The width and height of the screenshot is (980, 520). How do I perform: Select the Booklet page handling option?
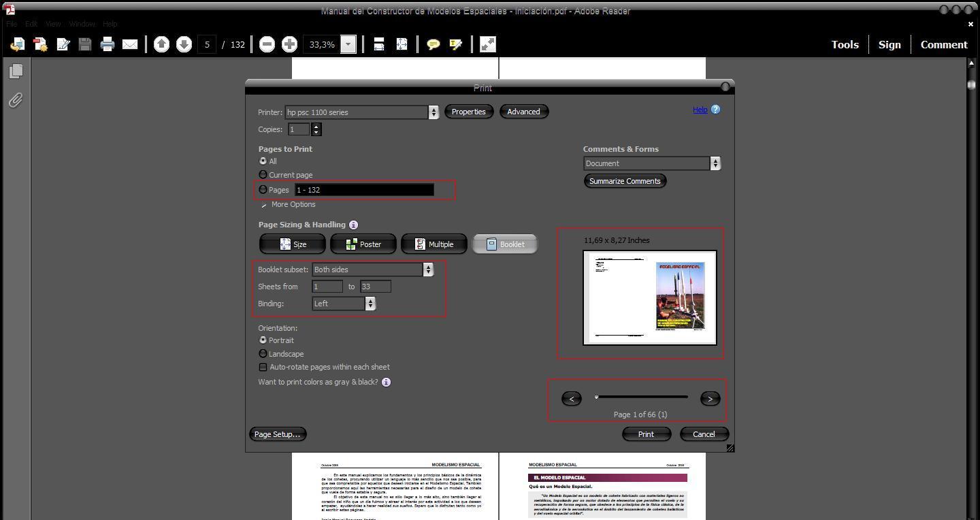505,244
